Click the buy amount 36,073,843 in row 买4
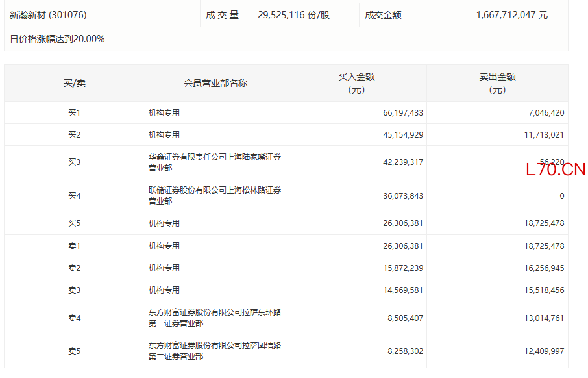Viewport: 588px width, 378px height. click(x=402, y=196)
